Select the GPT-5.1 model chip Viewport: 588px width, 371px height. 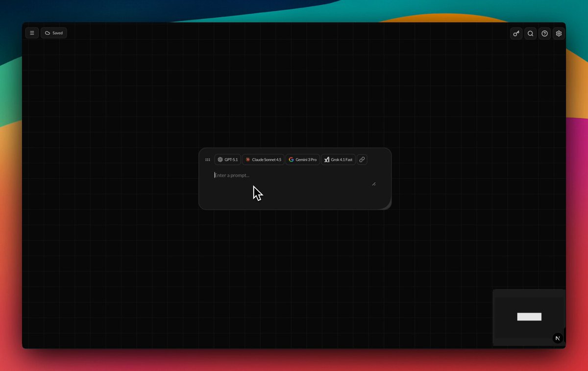click(228, 160)
